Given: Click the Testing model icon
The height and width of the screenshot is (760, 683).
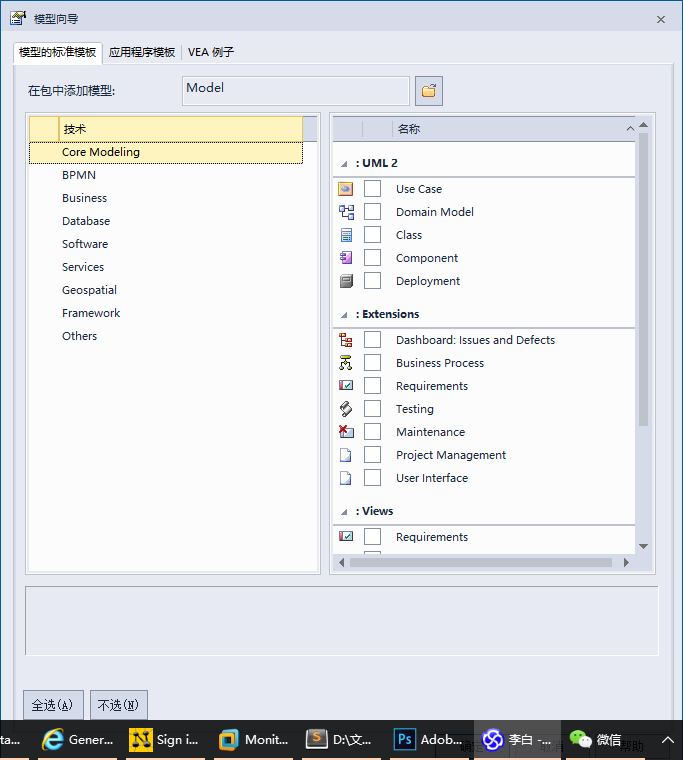Looking at the screenshot, I should tap(346, 409).
